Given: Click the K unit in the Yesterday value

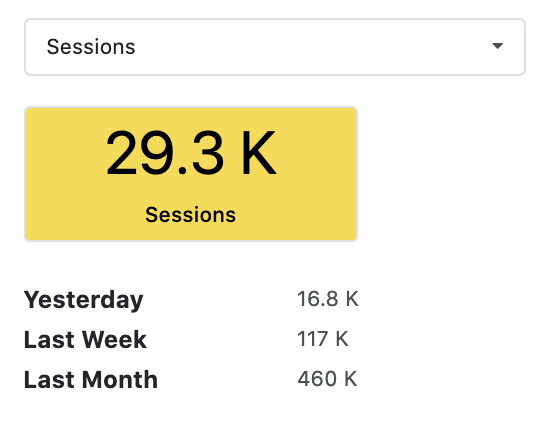Looking at the screenshot, I should tap(352, 299).
